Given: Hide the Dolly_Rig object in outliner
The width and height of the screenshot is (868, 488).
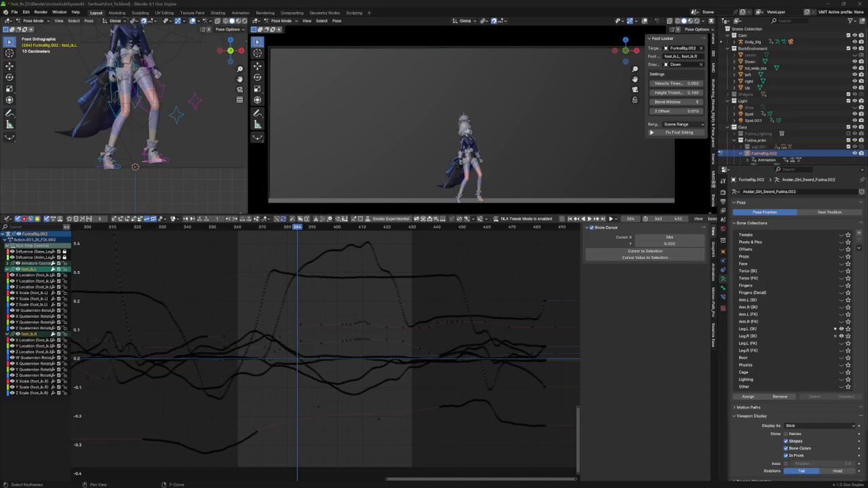Looking at the screenshot, I should [854, 42].
